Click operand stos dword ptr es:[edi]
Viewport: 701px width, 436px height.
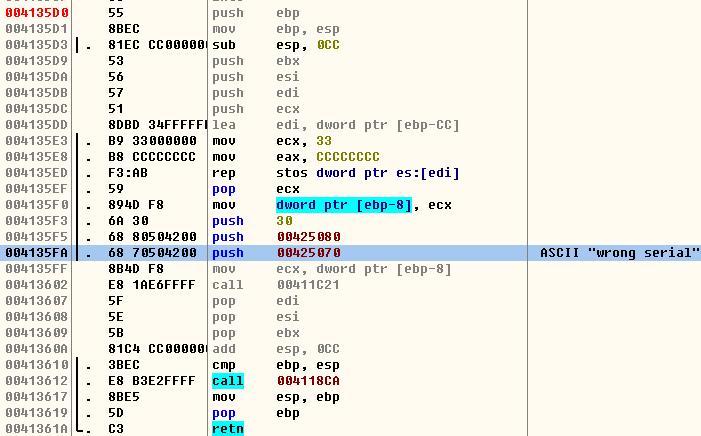(x=367, y=173)
